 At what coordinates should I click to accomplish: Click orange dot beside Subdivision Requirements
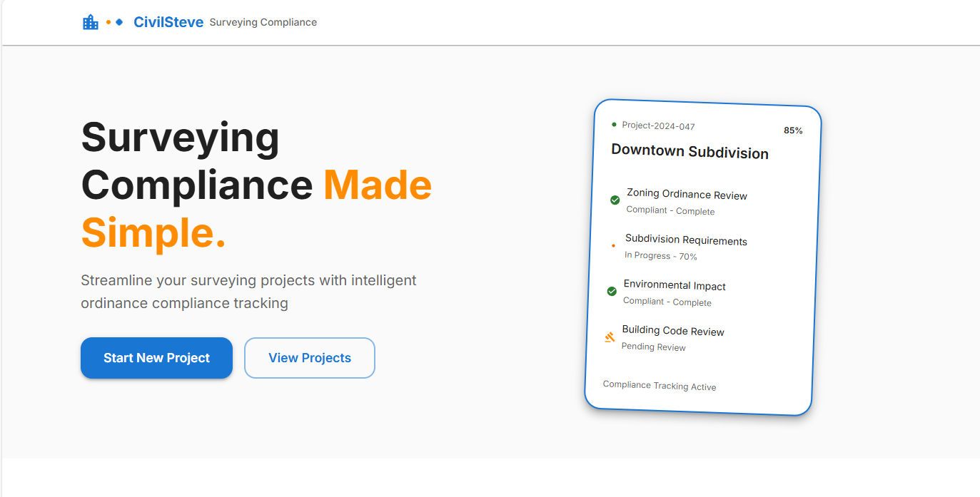(613, 245)
